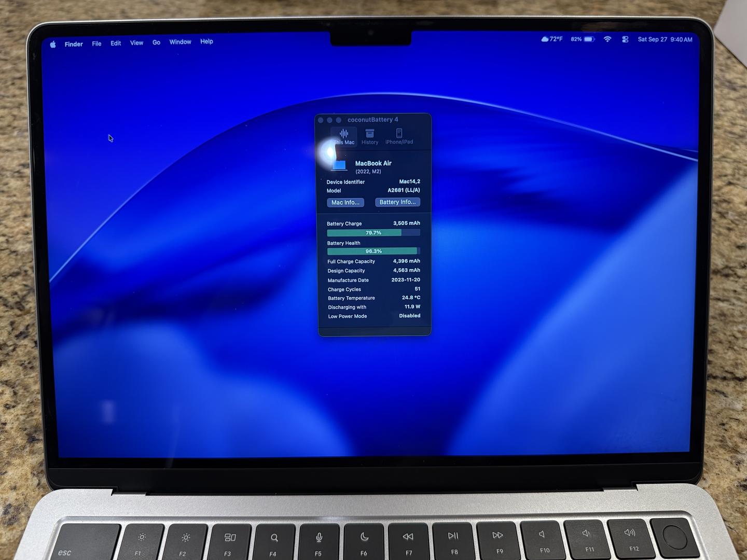The width and height of the screenshot is (747, 560).
Task: Click the weather 72°F menu bar item
Action: pos(552,39)
